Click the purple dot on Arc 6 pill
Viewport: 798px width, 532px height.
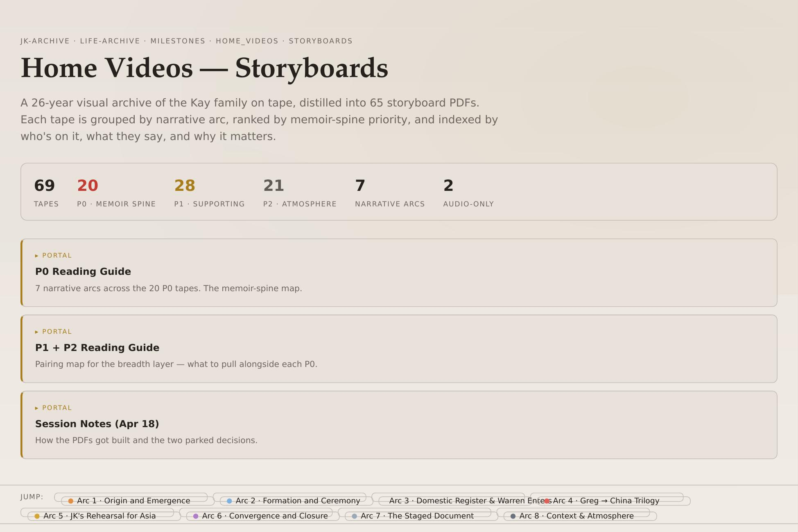coord(196,516)
